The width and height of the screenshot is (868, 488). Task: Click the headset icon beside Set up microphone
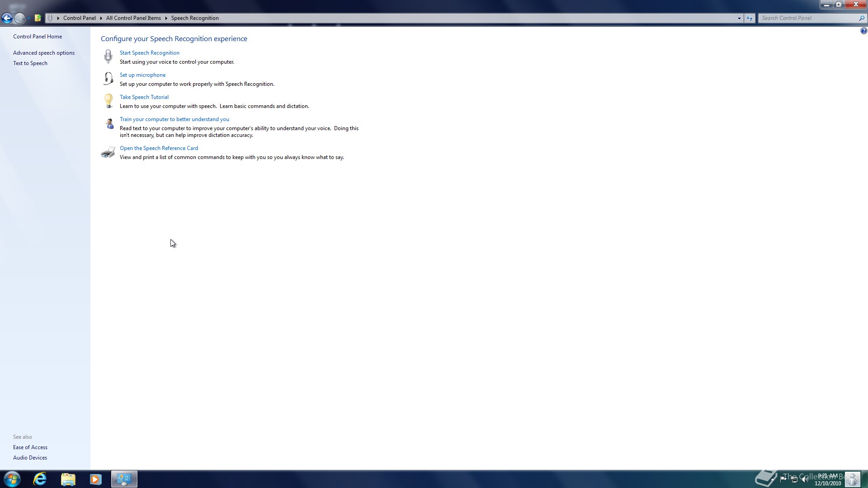pos(108,79)
